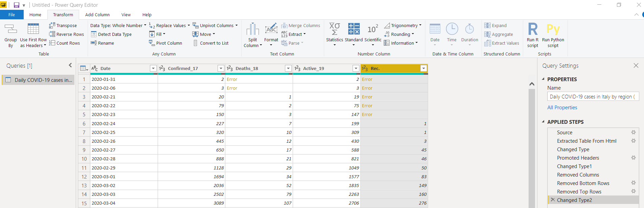Switch to the Add Column tab
The height and width of the screenshot is (208, 644).
(97, 15)
